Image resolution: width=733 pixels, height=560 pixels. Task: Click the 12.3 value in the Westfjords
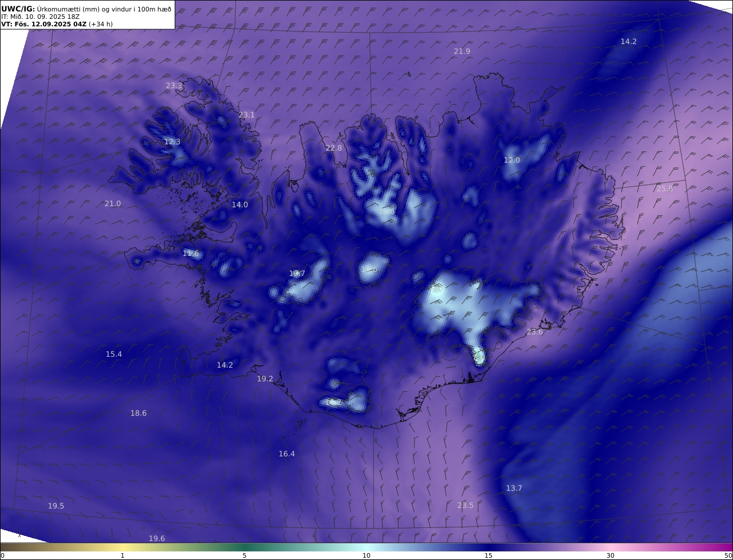point(172,142)
